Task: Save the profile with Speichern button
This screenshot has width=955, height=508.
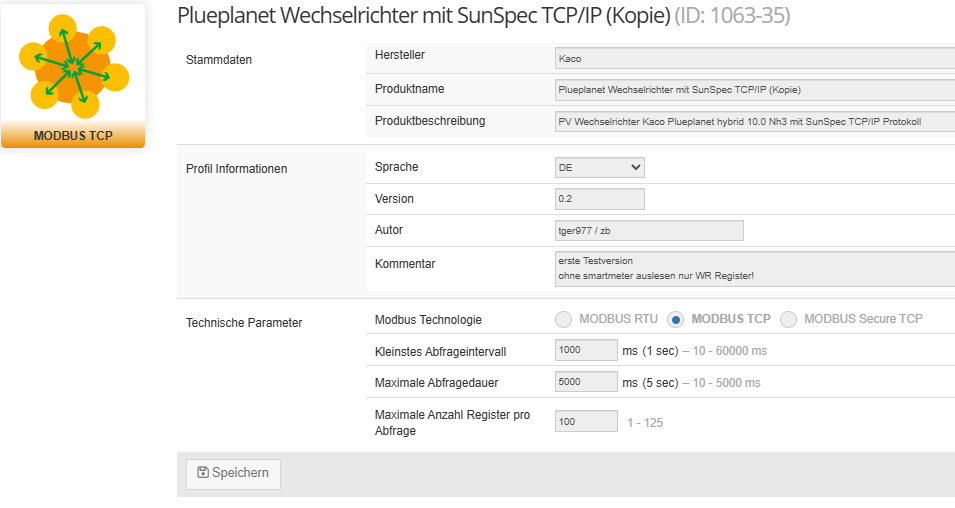Action: [x=233, y=473]
